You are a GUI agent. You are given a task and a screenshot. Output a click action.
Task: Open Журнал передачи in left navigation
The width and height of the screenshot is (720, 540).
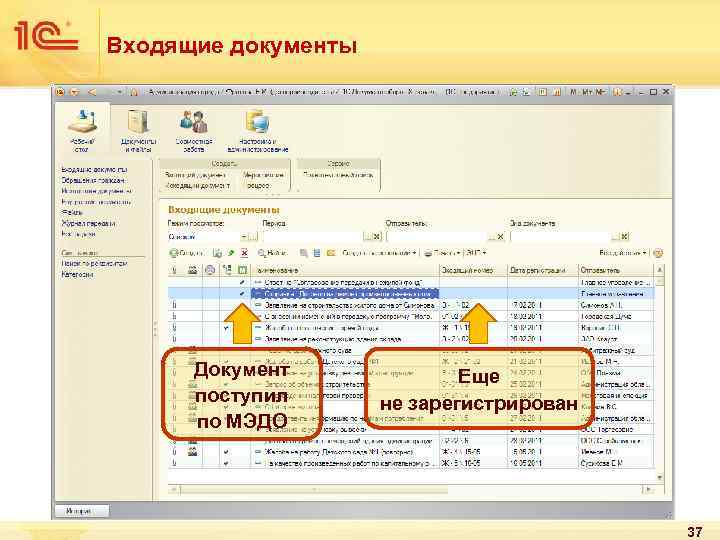(x=88, y=224)
